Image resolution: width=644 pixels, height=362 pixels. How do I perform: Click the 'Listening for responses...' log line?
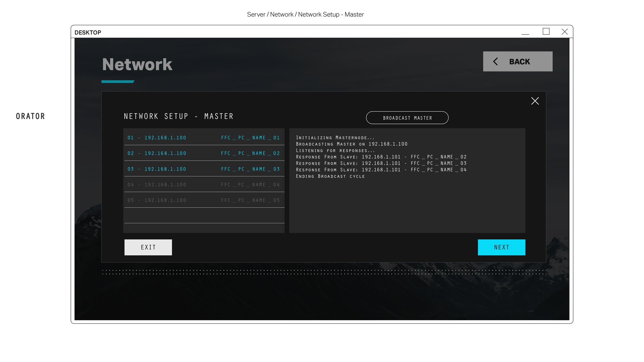pyautogui.click(x=335, y=151)
